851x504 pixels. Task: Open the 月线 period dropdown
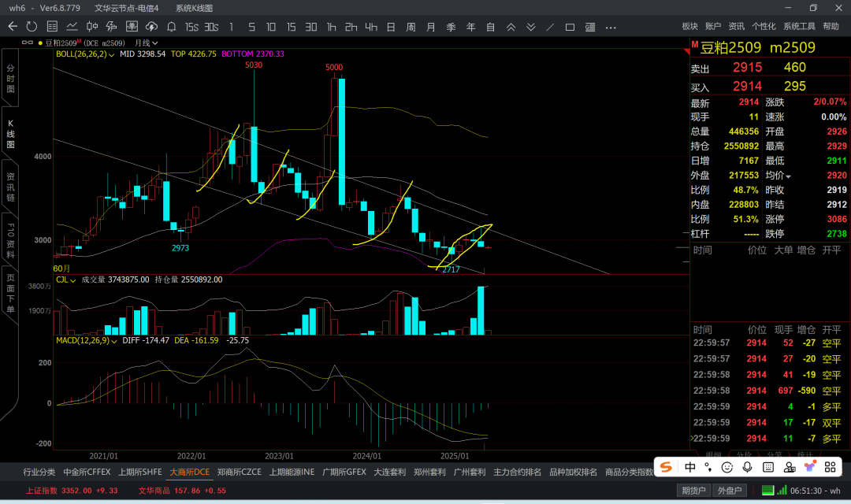(147, 43)
